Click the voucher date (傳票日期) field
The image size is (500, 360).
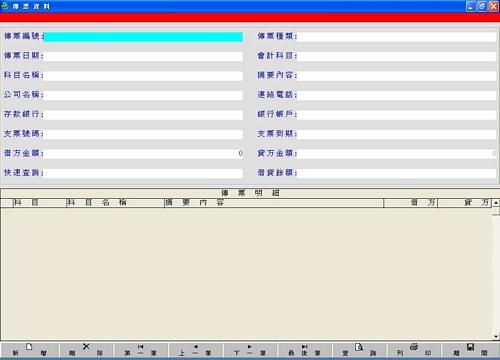[x=143, y=56]
